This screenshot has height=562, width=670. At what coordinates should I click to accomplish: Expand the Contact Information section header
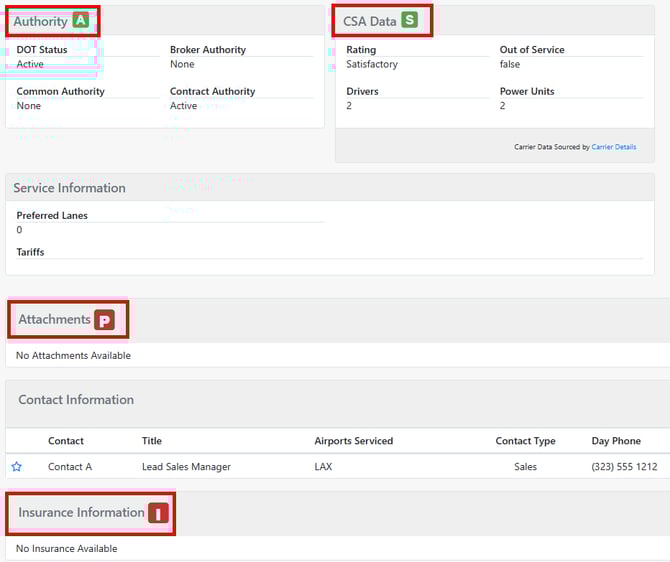(x=76, y=400)
